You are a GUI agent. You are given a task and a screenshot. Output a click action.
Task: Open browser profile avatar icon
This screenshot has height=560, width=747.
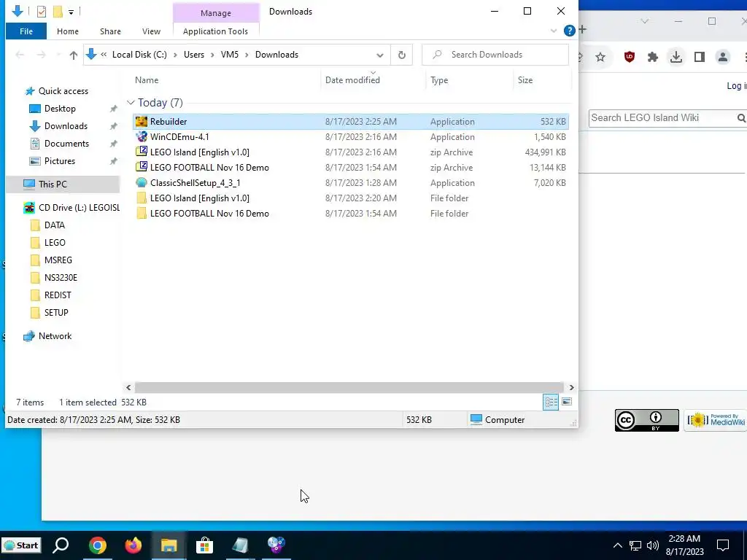point(723,57)
